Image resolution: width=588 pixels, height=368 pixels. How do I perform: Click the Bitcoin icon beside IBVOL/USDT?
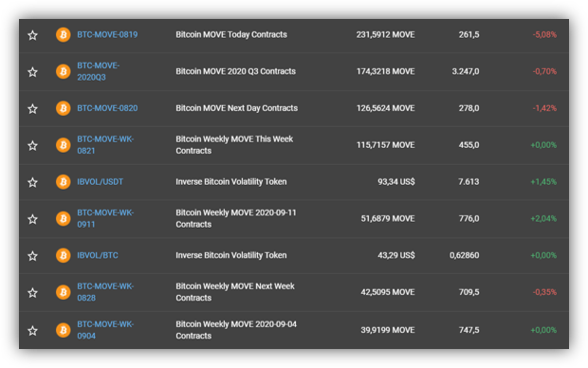tap(63, 182)
